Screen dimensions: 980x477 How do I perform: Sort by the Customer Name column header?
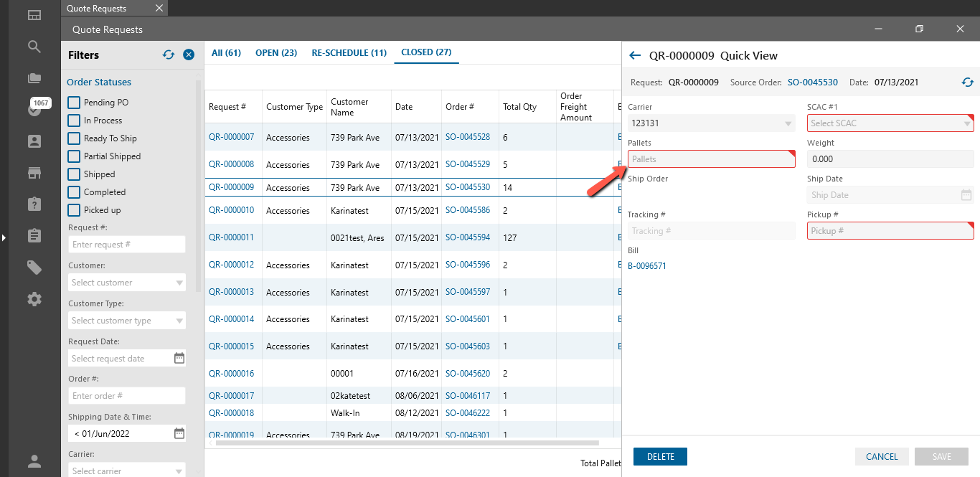[x=359, y=107]
